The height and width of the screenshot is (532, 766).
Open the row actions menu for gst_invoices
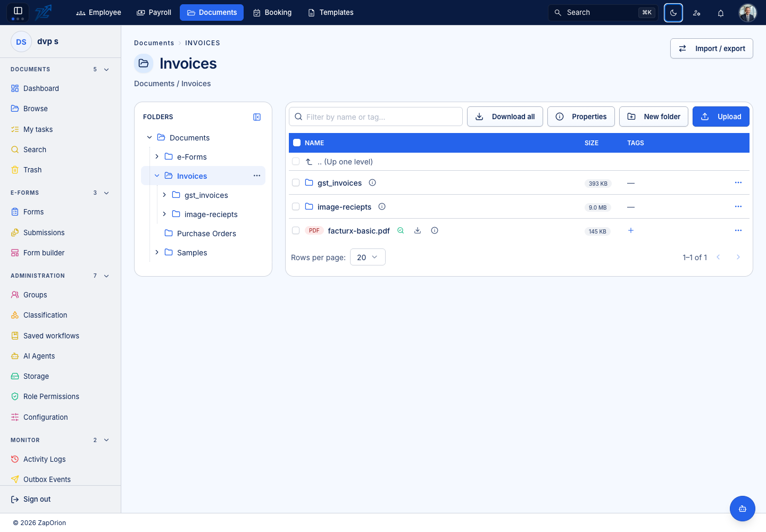[738, 182]
